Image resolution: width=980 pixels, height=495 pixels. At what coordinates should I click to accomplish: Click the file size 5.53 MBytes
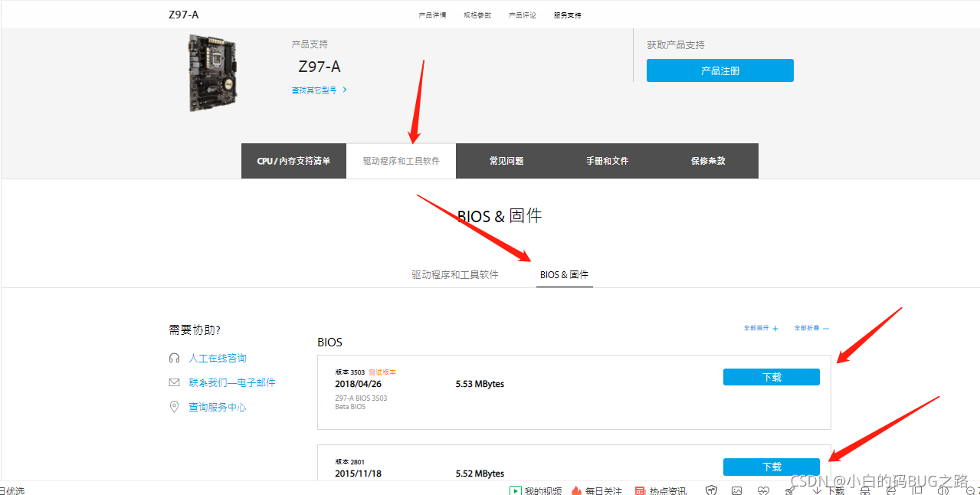coord(480,384)
